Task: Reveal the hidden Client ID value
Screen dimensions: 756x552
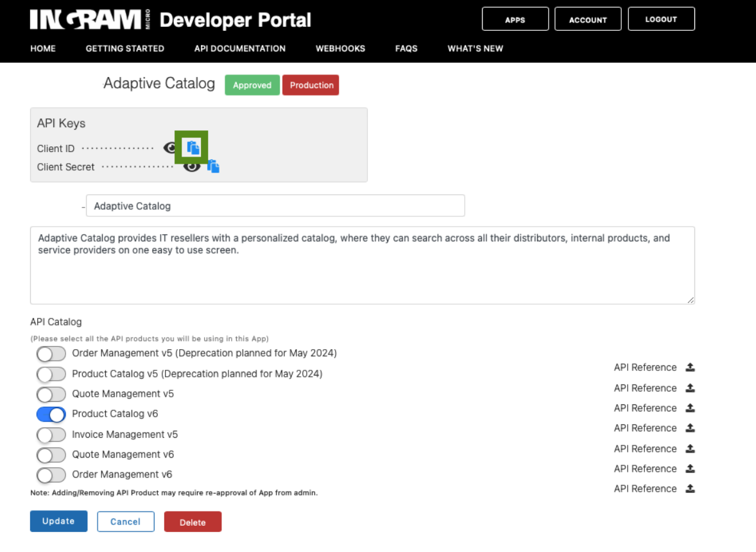Action: click(169, 148)
